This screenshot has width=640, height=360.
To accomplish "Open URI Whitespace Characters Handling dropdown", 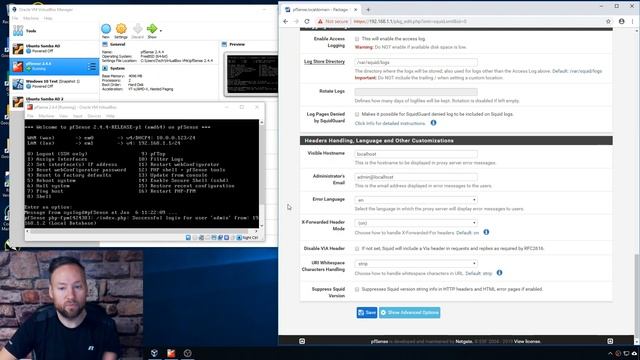I will (416, 264).
